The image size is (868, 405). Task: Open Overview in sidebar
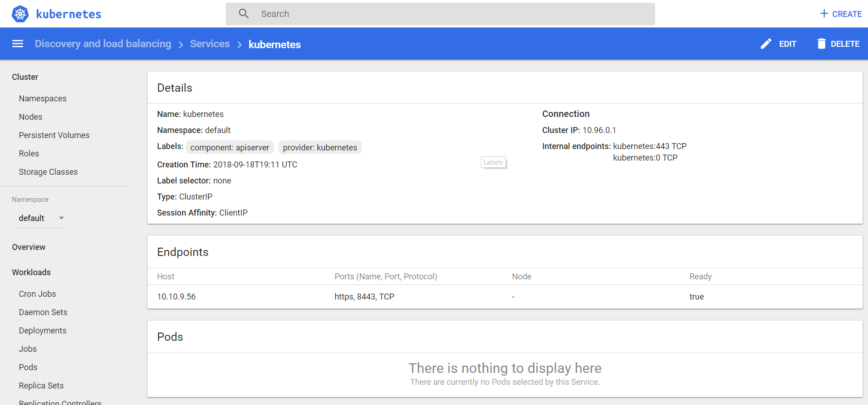(x=28, y=247)
